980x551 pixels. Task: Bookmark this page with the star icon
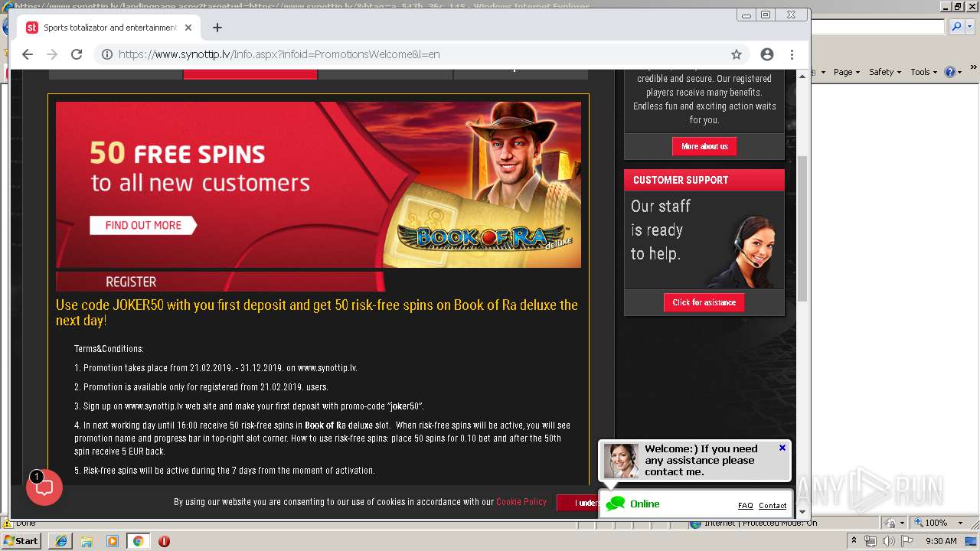(737, 54)
